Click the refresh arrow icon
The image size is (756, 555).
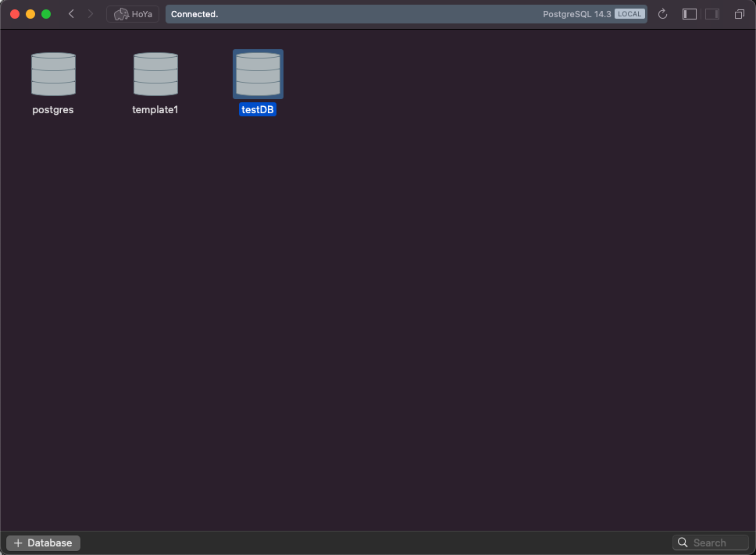click(662, 14)
